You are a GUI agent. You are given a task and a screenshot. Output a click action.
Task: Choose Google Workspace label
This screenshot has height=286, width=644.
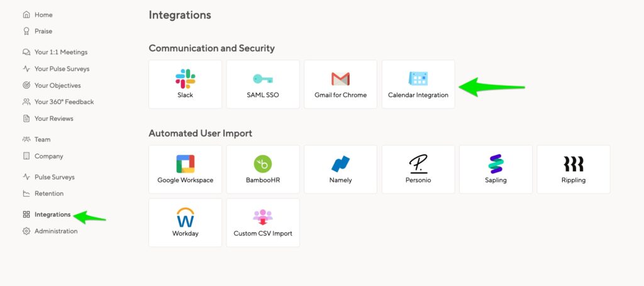click(x=186, y=180)
